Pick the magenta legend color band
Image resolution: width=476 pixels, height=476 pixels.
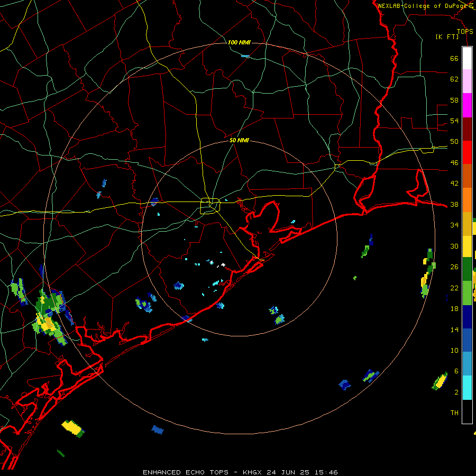click(x=467, y=105)
